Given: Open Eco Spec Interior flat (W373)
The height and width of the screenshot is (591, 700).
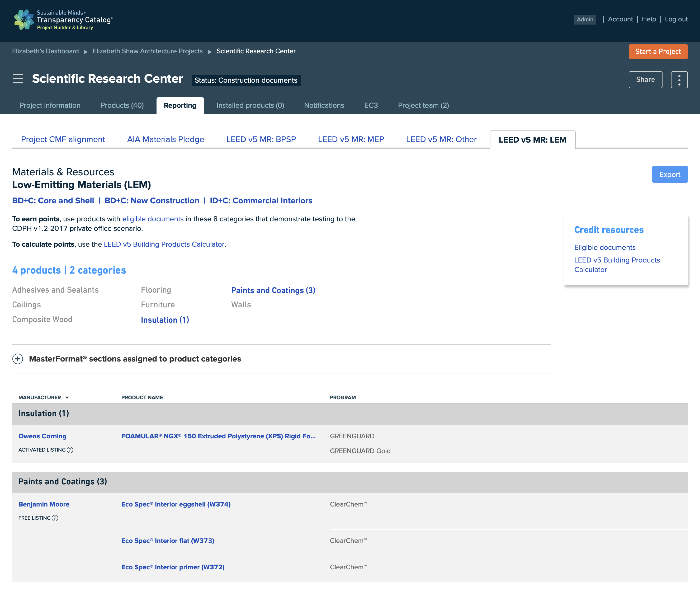Looking at the screenshot, I should pos(168,541).
